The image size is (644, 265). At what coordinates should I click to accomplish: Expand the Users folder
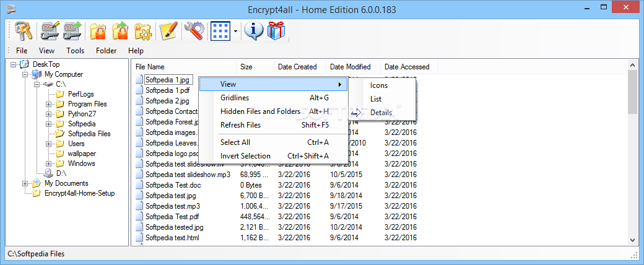coord(48,144)
